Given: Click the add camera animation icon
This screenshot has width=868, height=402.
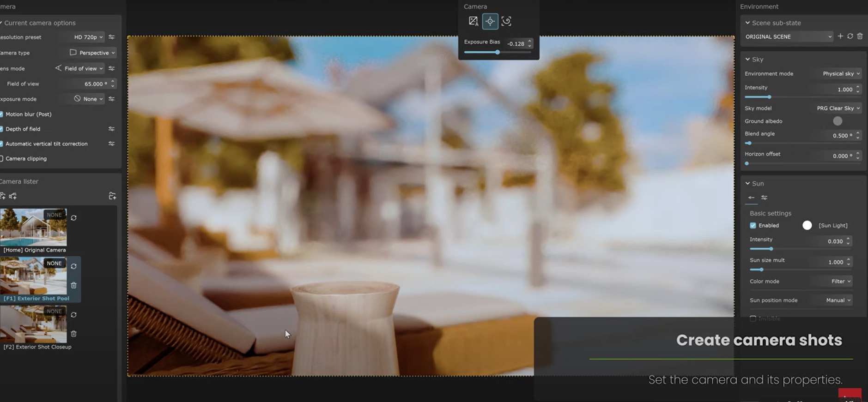Looking at the screenshot, I should 13,196.
